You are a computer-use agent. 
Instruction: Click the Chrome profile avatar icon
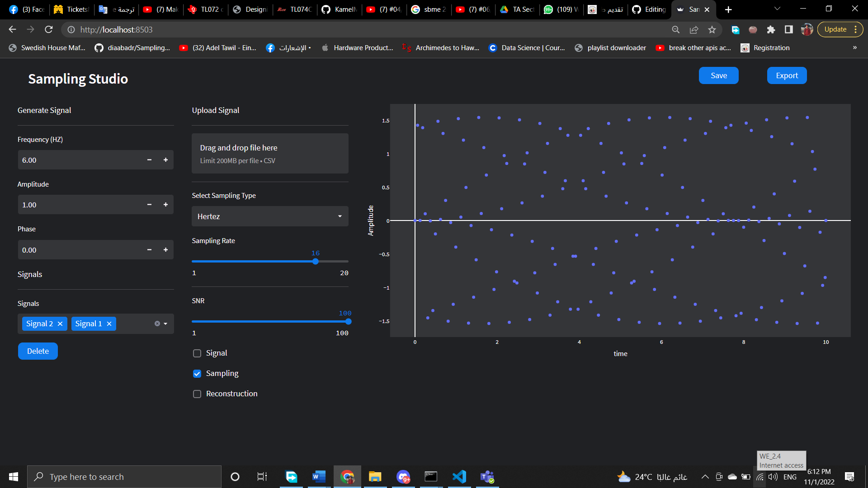[807, 29]
